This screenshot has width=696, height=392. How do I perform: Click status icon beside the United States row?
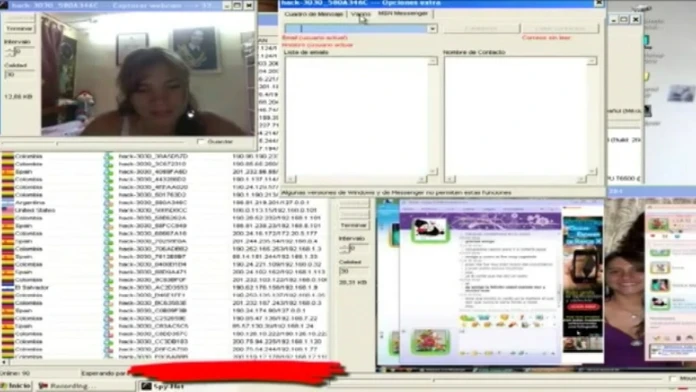coord(108,210)
